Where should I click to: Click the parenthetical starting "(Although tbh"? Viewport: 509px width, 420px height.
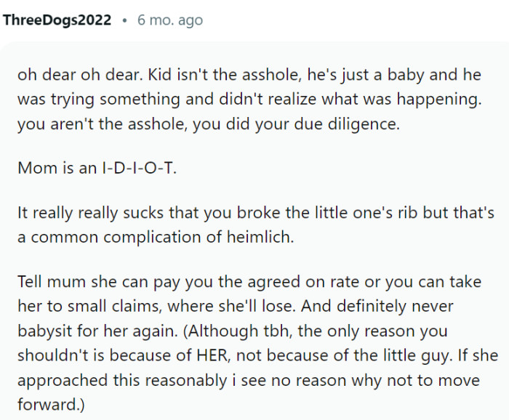[x=257, y=368]
